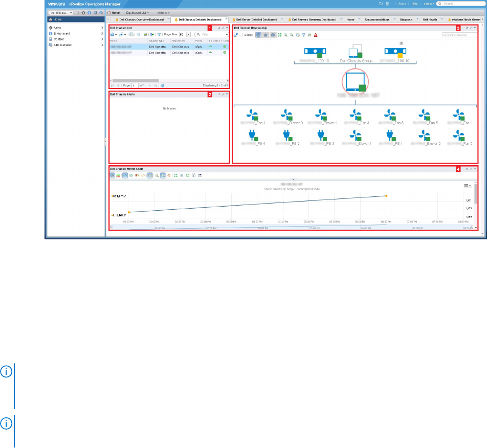Open the gear actions menu in Dell Chassis List

tap(114, 34)
